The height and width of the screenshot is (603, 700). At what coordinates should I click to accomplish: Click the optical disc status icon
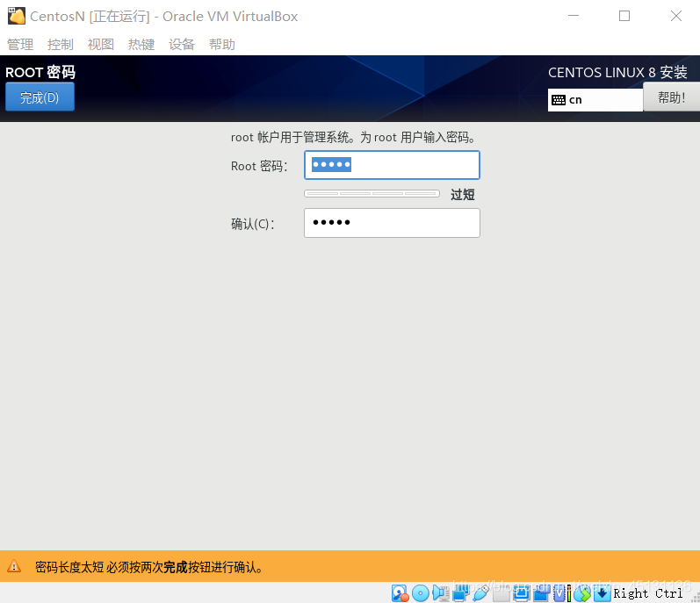[x=420, y=593]
